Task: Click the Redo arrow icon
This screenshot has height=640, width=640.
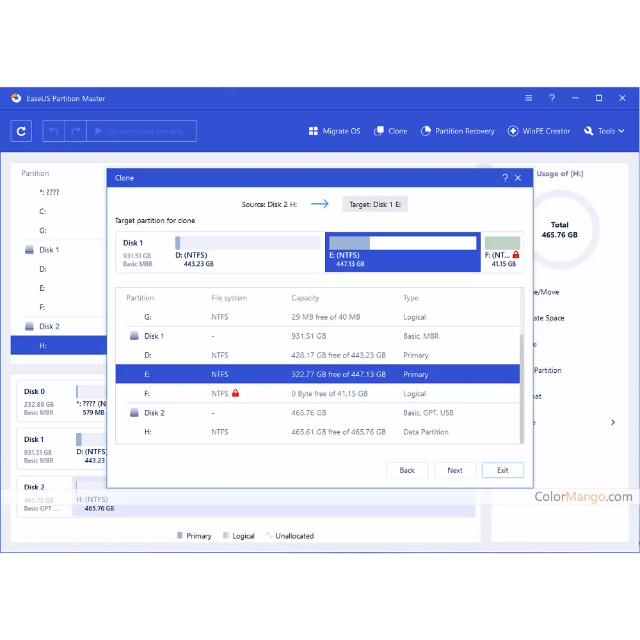Action: pos(75,131)
